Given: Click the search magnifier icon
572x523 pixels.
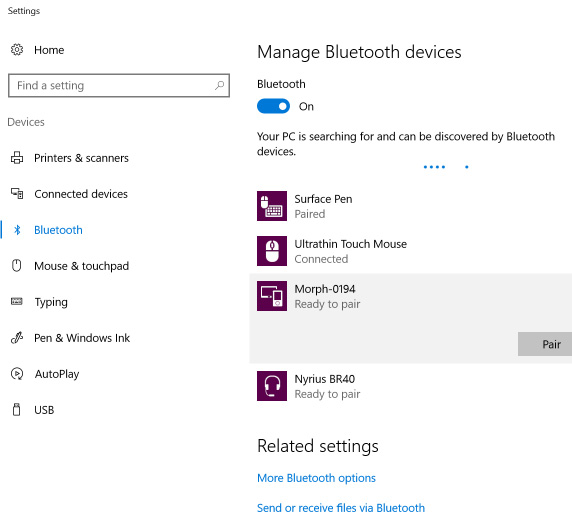Looking at the screenshot, I should [219, 85].
